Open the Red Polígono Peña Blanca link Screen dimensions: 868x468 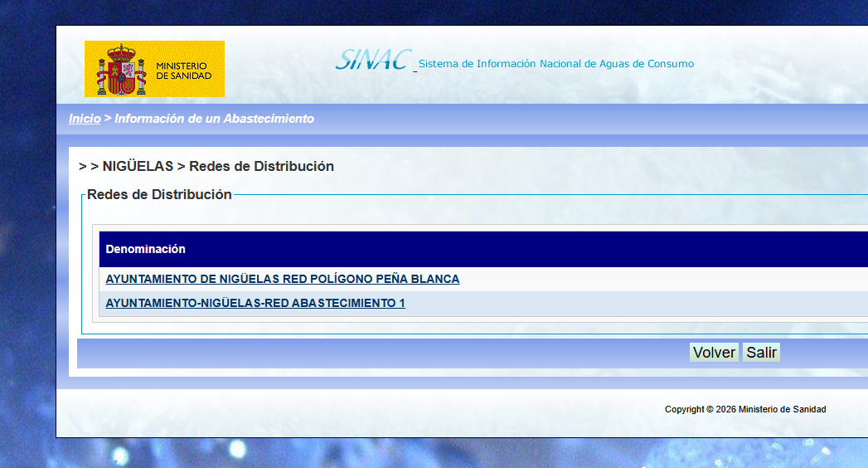(283, 279)
